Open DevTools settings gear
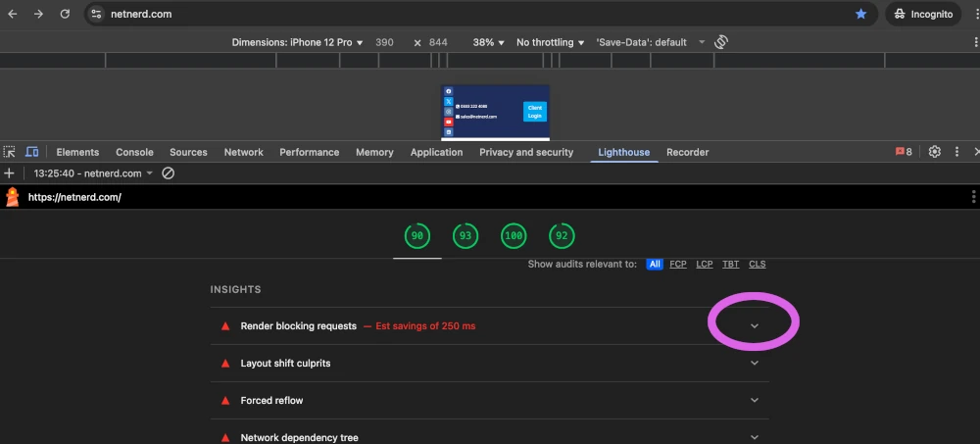The image size is (980, 444). point(935,152)
